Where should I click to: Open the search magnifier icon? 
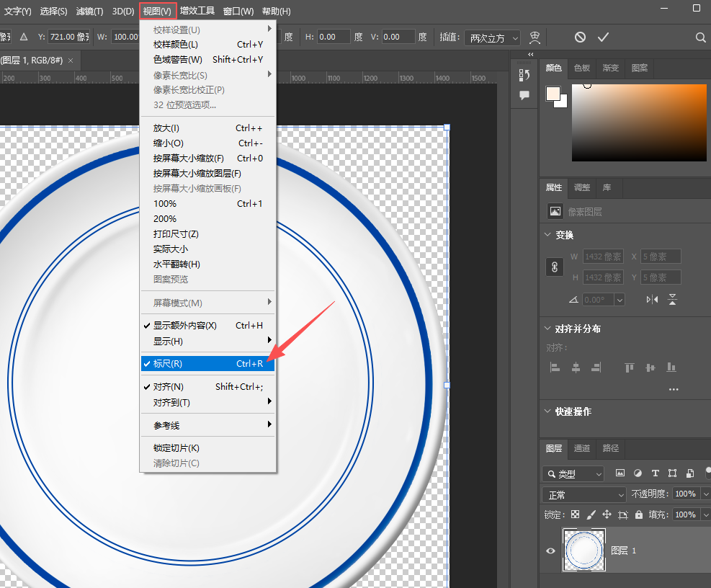point(701,37)
